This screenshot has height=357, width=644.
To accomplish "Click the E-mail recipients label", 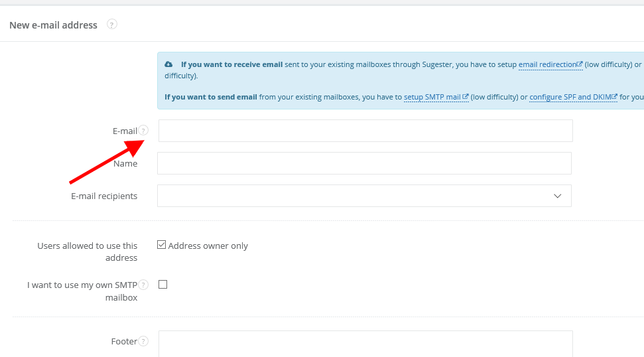I will click(104, 196).
